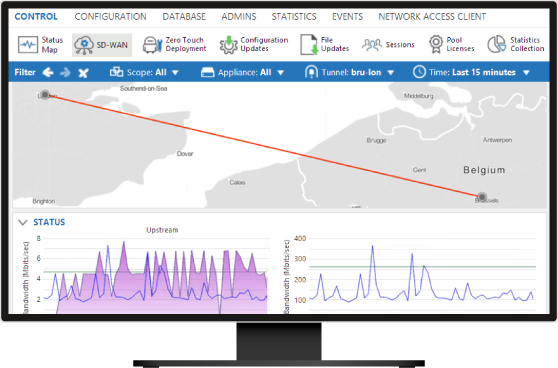The height and width of the screenshot is (368, 558).
Task: Click the File Updates label
Action: 335,44
